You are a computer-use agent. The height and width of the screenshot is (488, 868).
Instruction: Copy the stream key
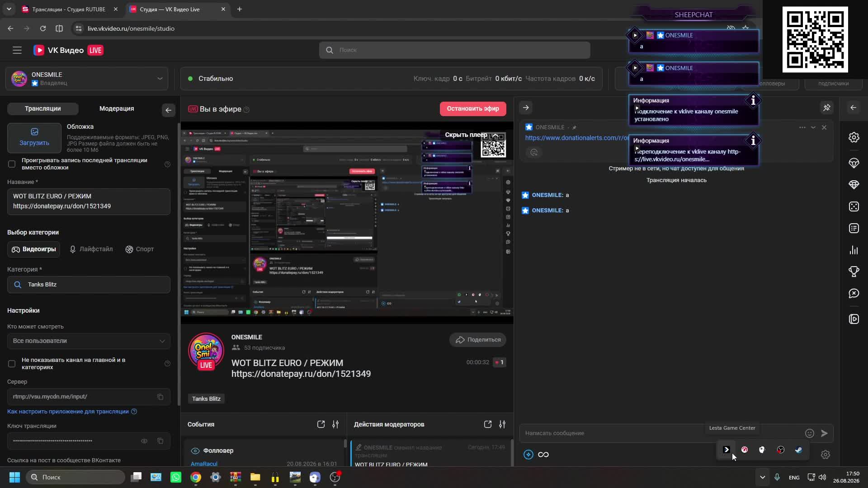pos(160,441)
